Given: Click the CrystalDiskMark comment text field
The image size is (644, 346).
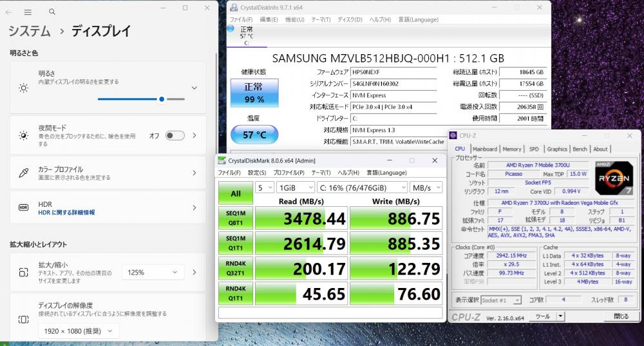Looking at the screenshot, I should 330,313.
